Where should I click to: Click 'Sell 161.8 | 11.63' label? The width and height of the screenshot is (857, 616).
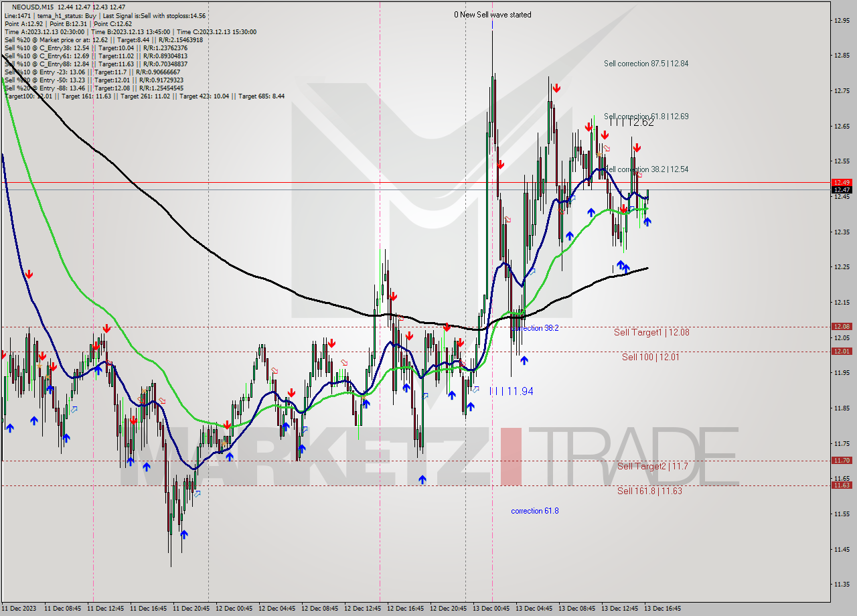(649, 491)
